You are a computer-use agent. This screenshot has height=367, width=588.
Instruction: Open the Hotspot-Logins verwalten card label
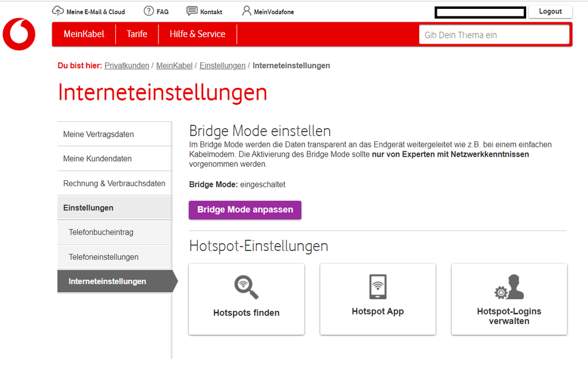[509, 316]
